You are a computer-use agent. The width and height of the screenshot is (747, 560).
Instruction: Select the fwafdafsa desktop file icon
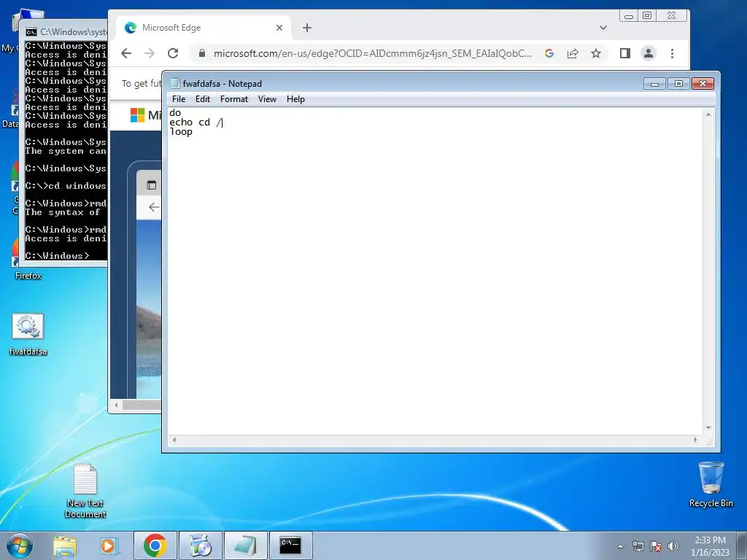[28, 334]
